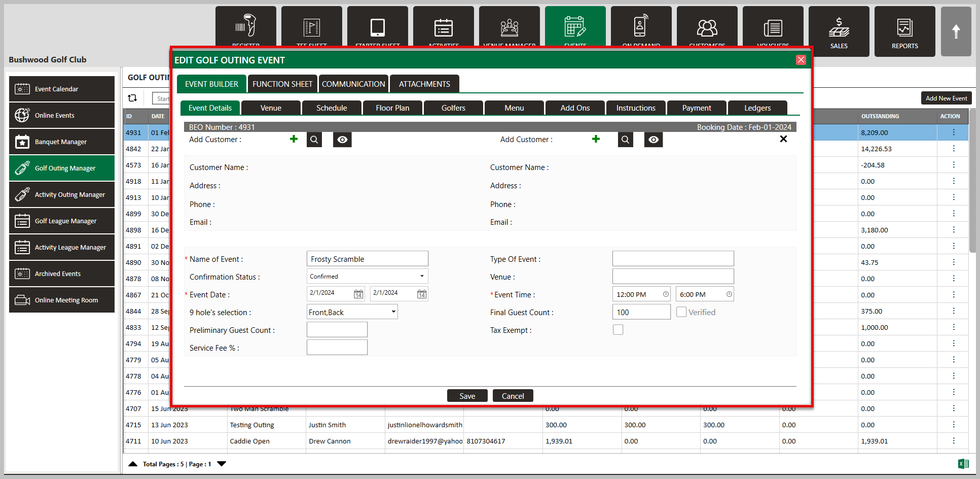Screen dimensions: 980x479
Task: Click the Save button
Action: pyautogui.click(x=467, y=396)
